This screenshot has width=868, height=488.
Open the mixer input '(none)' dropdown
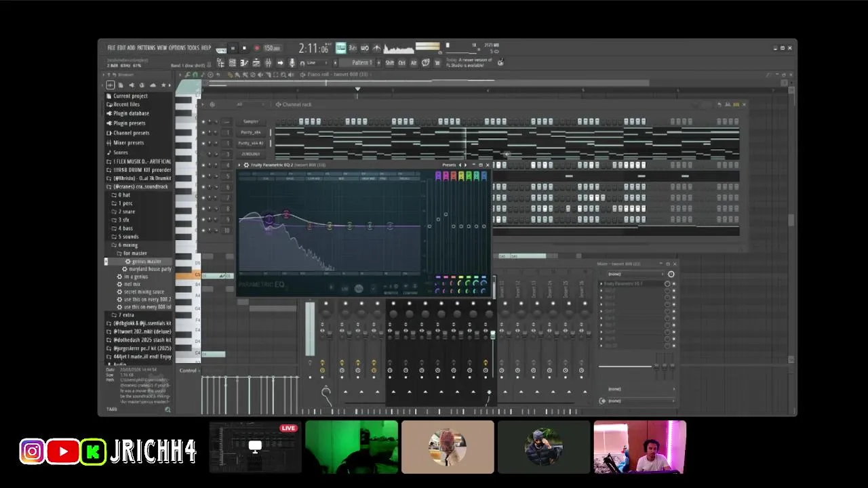pyautogui.click(x=634, y=274)
